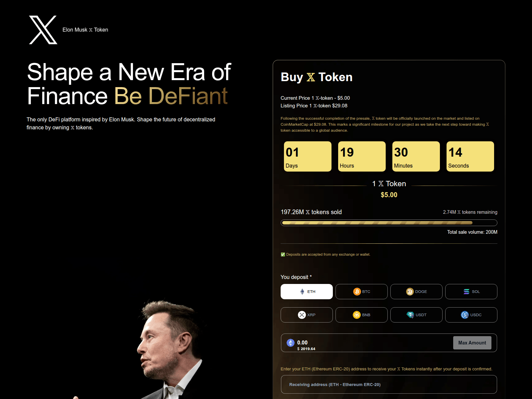
Task: Choose SOL deposit option
Action: 471,292
